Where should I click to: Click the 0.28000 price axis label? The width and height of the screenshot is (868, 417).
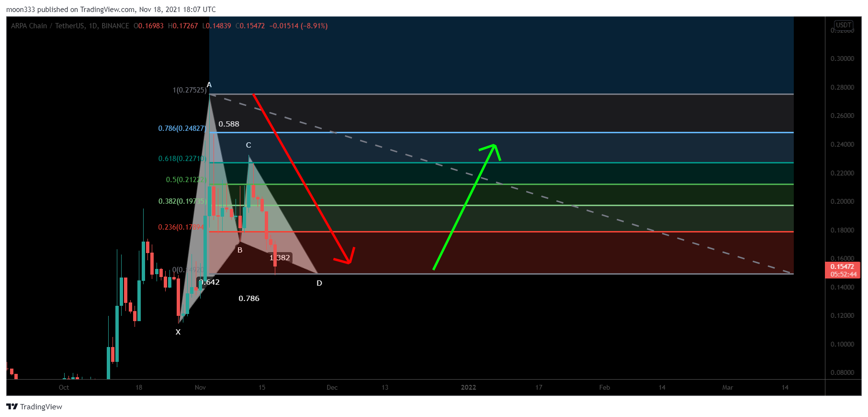point(842,87)
